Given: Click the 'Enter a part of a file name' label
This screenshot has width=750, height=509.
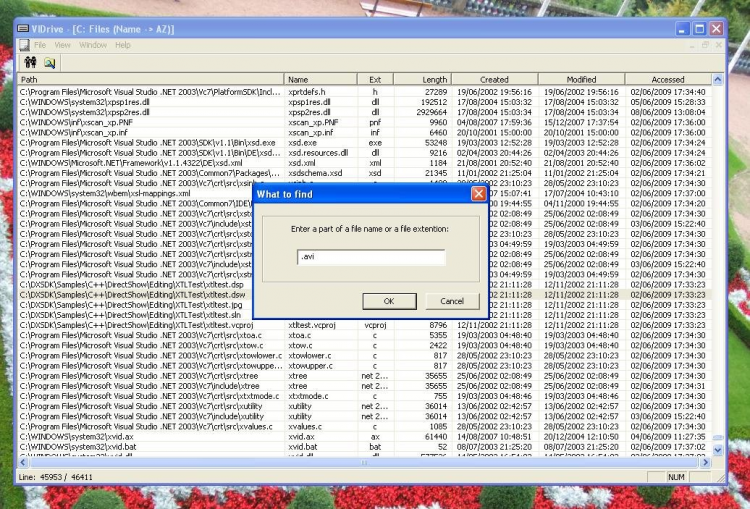Looking at the screenshot, I should click(370, 229).
